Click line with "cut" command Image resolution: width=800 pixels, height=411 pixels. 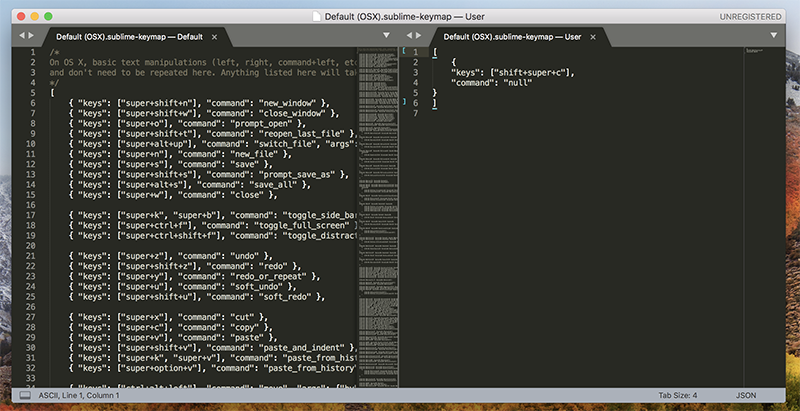(x=168, y=317)
